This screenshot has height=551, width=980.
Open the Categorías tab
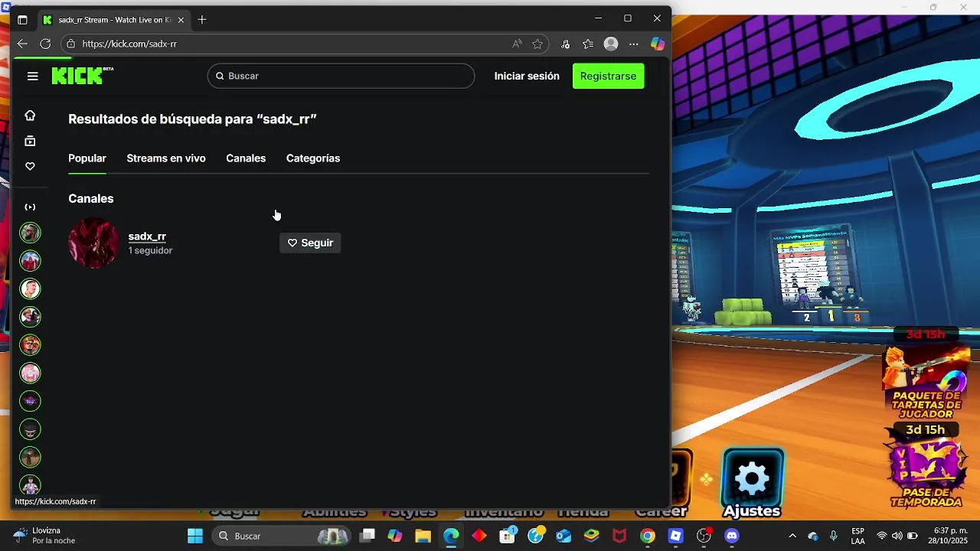(313, 158)
